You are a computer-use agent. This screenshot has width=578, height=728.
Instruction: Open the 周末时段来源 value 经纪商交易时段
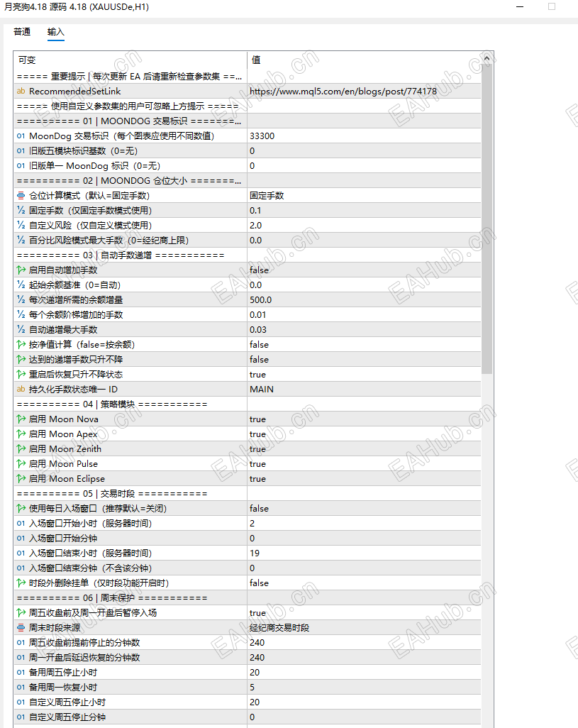tap(364, 628)
